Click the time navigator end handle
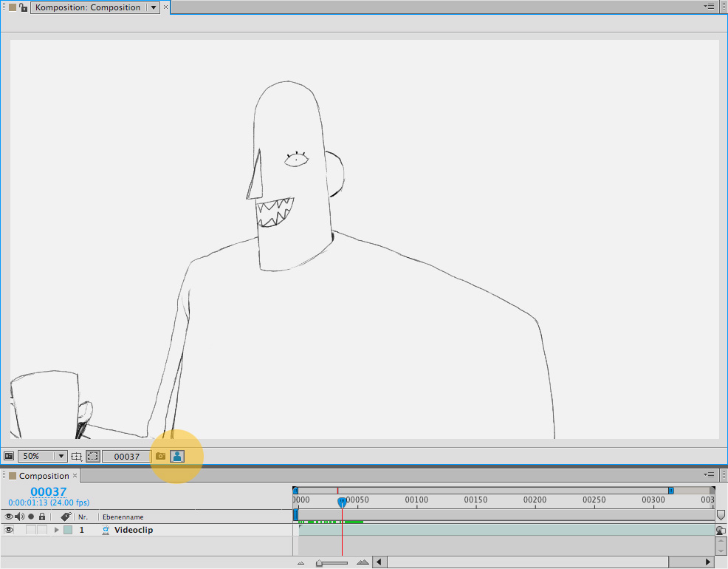Viewport: 728px width, 569px height. [671, 491]
